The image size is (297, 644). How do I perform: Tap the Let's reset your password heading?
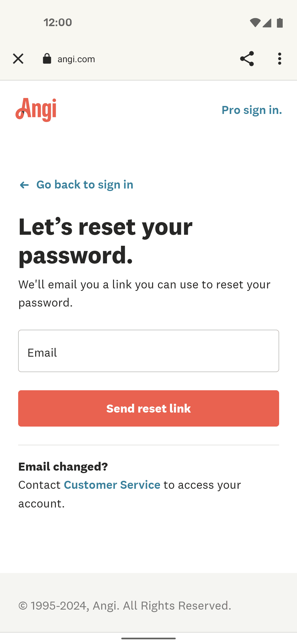coord(106,241)
